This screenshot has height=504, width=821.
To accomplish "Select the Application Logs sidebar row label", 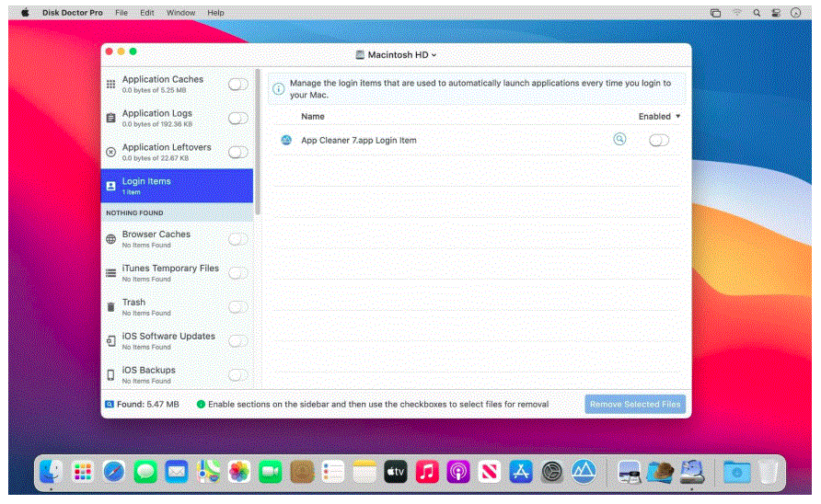I will [157, 113].
